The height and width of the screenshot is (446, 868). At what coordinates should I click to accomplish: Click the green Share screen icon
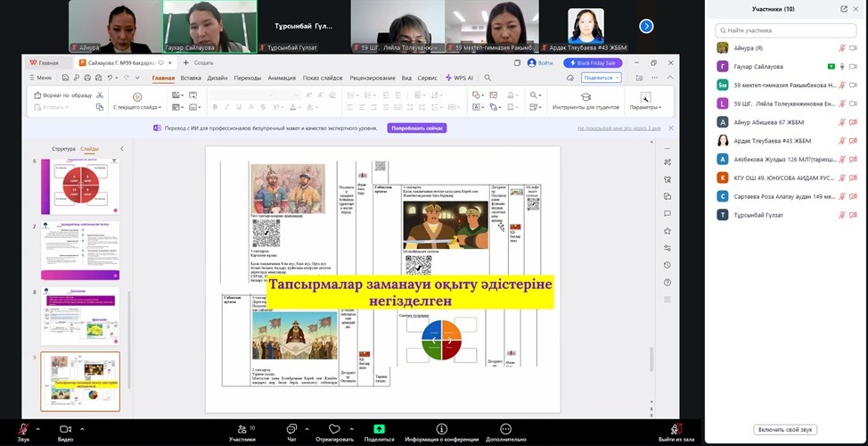pos(379,428)
